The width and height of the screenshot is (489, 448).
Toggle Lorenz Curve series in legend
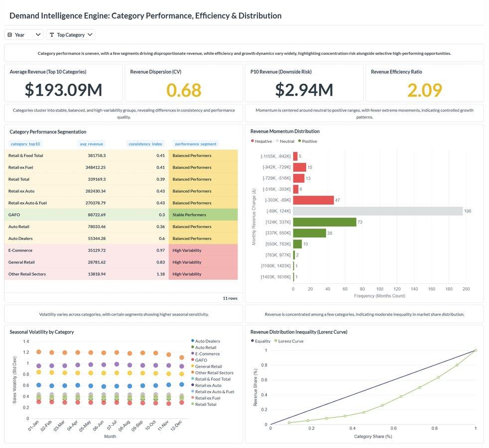click(x=289, y=341)
